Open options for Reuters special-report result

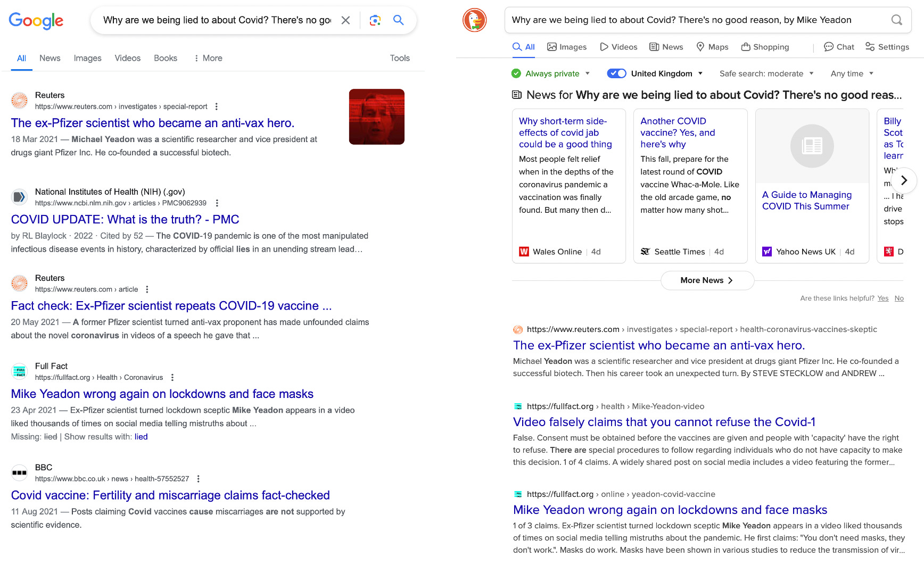216,106
